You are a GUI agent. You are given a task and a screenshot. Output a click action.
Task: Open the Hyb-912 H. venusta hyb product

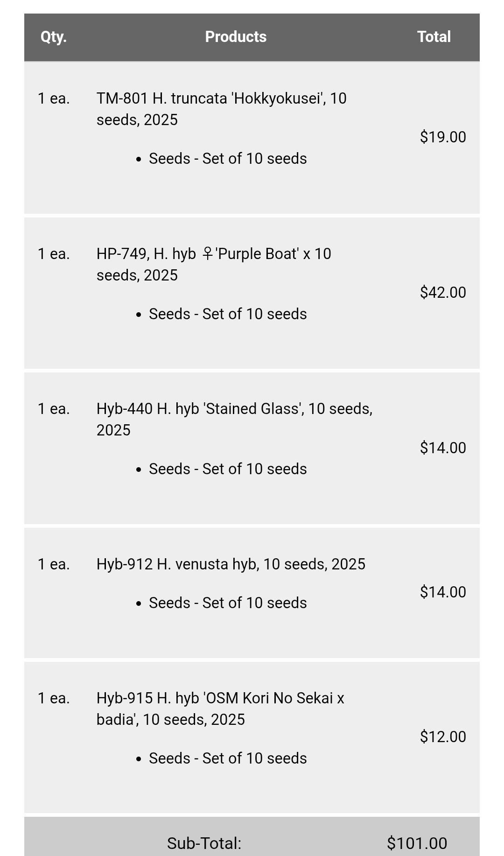[x=231, y=564]
